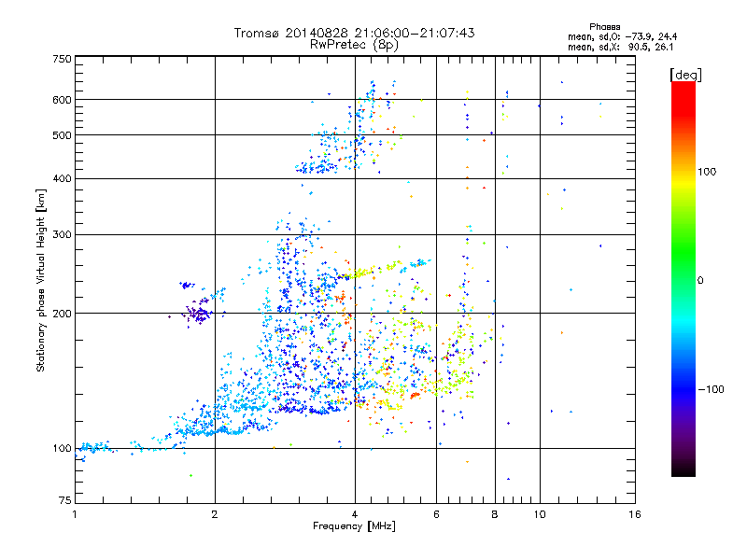Click the plot title 'Tromsø 20140828 21:06:00-21:07:43'
The width and height of the screenshot is (747, 560).
click(354, 33)
